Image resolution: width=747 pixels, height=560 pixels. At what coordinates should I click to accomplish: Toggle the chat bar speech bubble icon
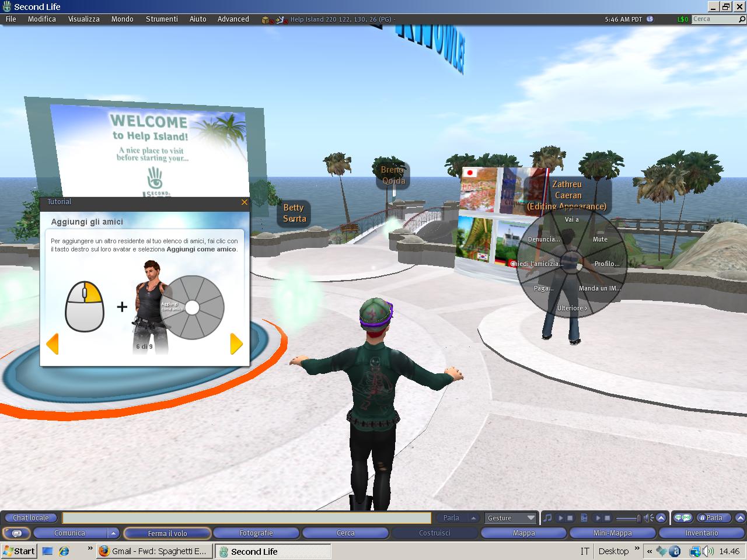click(16, 533)
